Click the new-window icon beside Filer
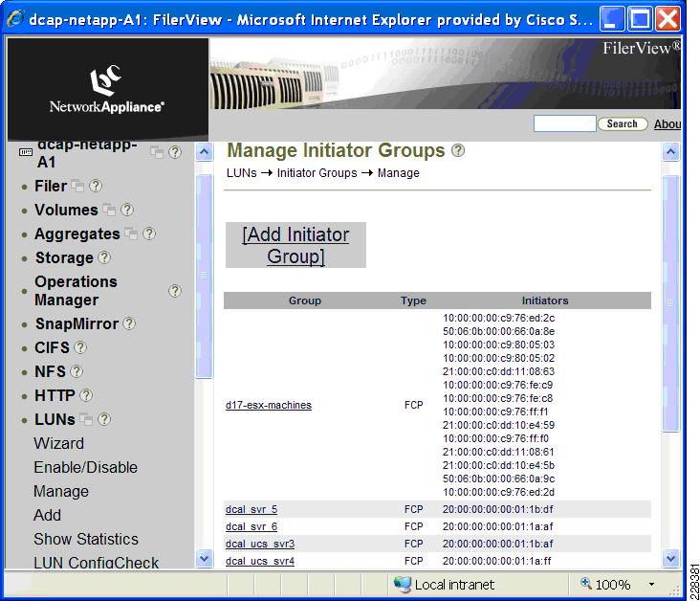 click(77, 186)
